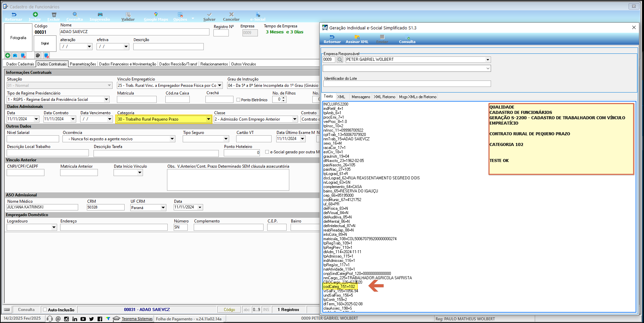The width and height of the screenshot is (644, 323).
Task: Click the graduation cap icon in status bar
Action: click(x=116, y=319)
